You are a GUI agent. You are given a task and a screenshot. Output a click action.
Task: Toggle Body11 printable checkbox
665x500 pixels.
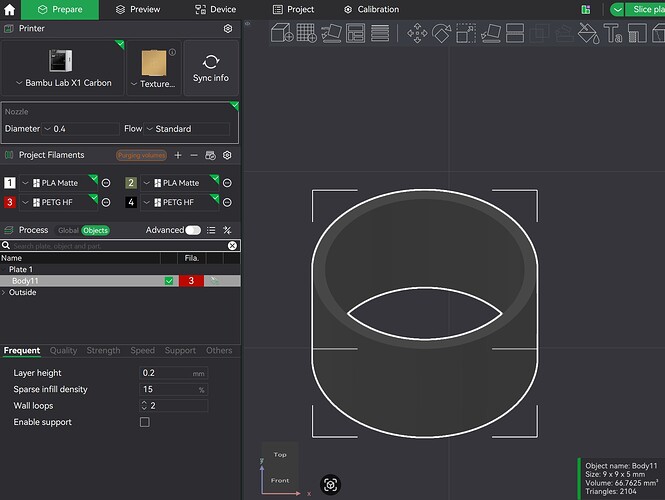(169, 281)
